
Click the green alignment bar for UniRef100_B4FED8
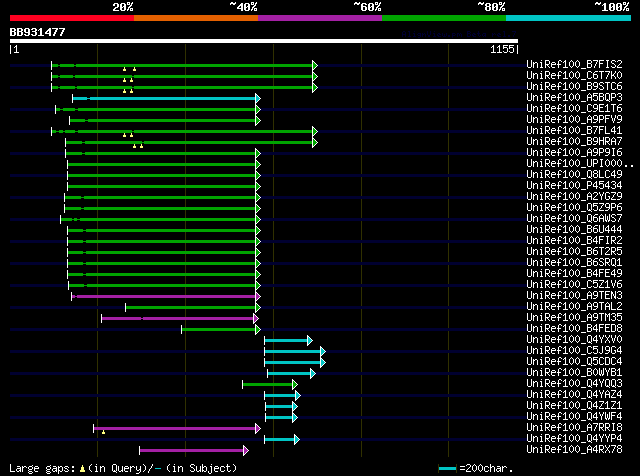pos(219,329)
